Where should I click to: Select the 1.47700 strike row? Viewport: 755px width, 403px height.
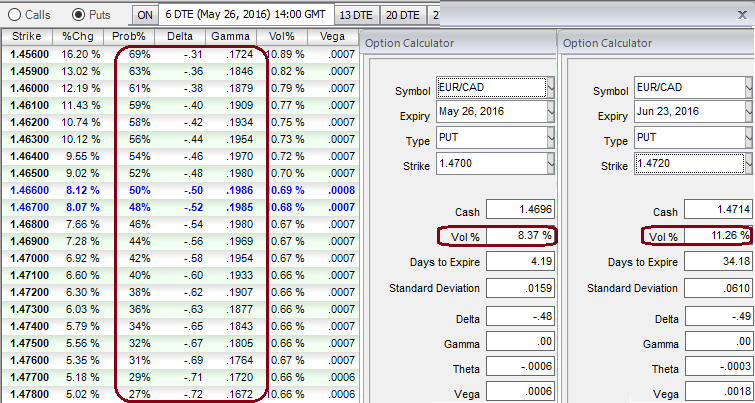(180, 377)
